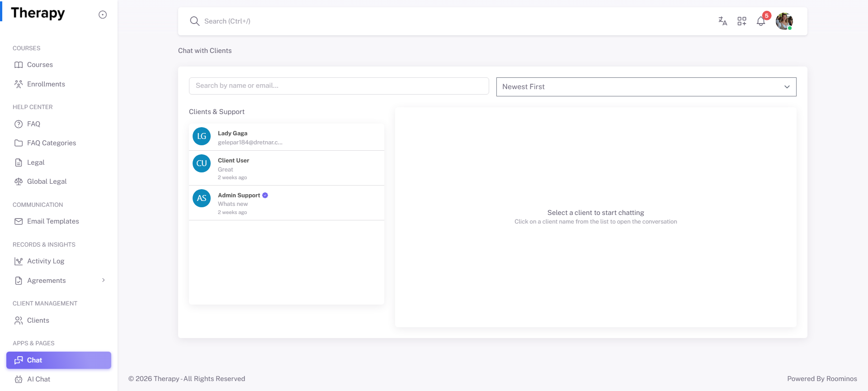Open the Courses menu item
868x391 pixels.
tap(59, 65)
